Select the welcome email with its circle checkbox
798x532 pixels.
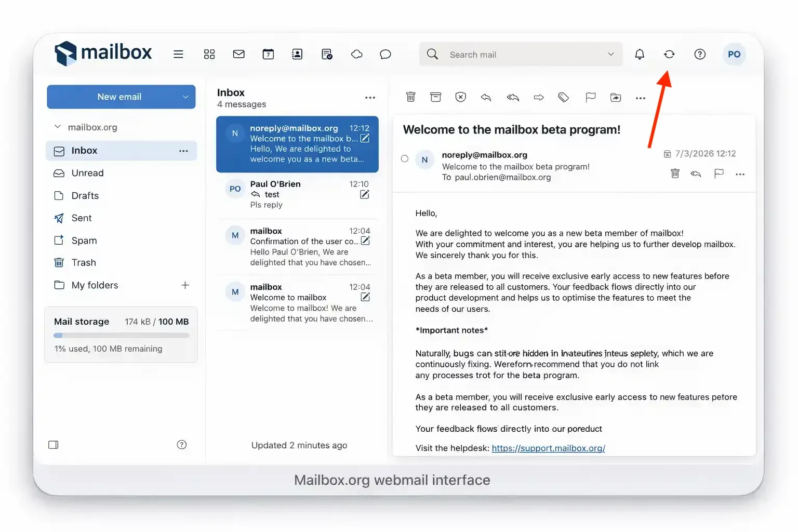point(405,158)
